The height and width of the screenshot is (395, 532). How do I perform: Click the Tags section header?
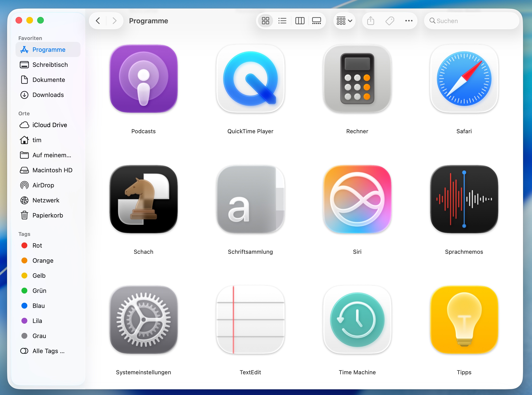[24, 234]
